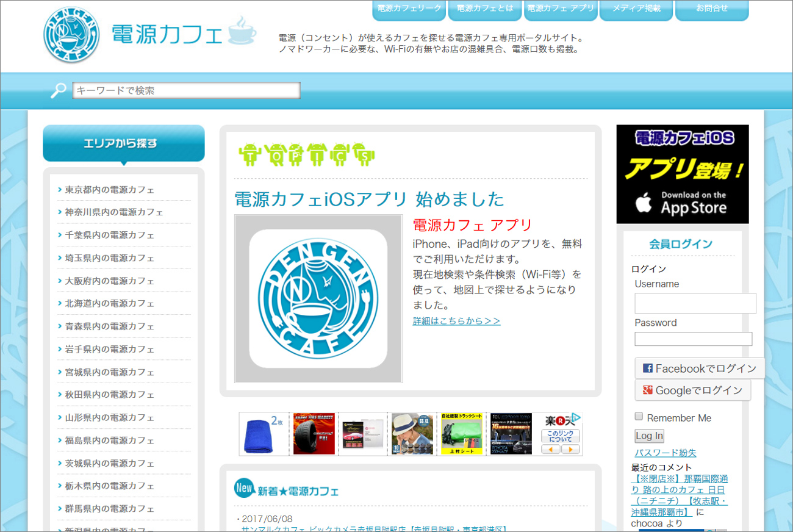Open the メディア掲載 menu tab
This screenshot has width=793, height=532.
tap(636, 9)
